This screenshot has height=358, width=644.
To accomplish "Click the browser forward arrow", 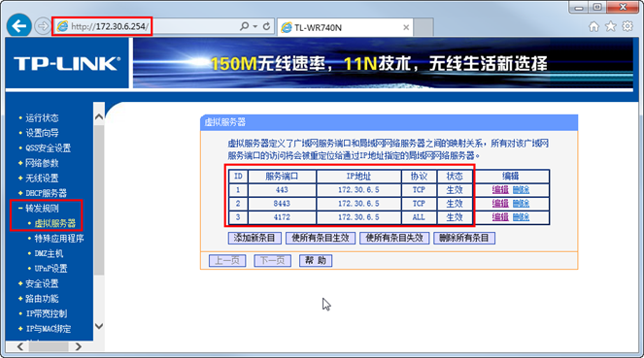I will (x=43, y=26).
